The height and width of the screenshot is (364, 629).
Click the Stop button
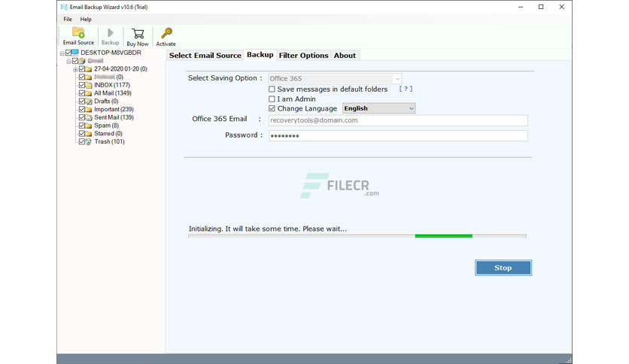click(503, 268)
